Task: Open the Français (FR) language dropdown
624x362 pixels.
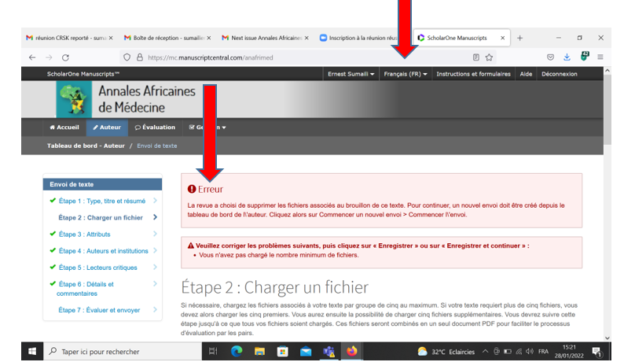Action: tap(405, 74)
